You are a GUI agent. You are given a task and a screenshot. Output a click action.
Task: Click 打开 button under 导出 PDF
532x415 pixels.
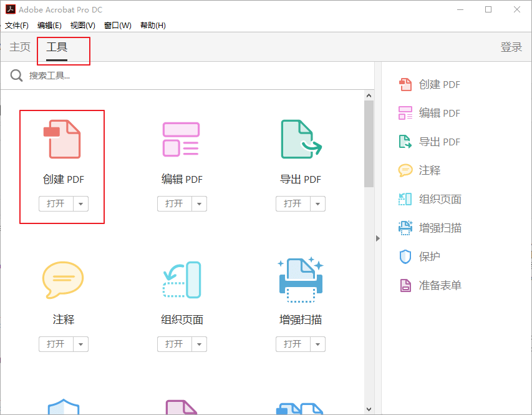click(x=293, y=204)
